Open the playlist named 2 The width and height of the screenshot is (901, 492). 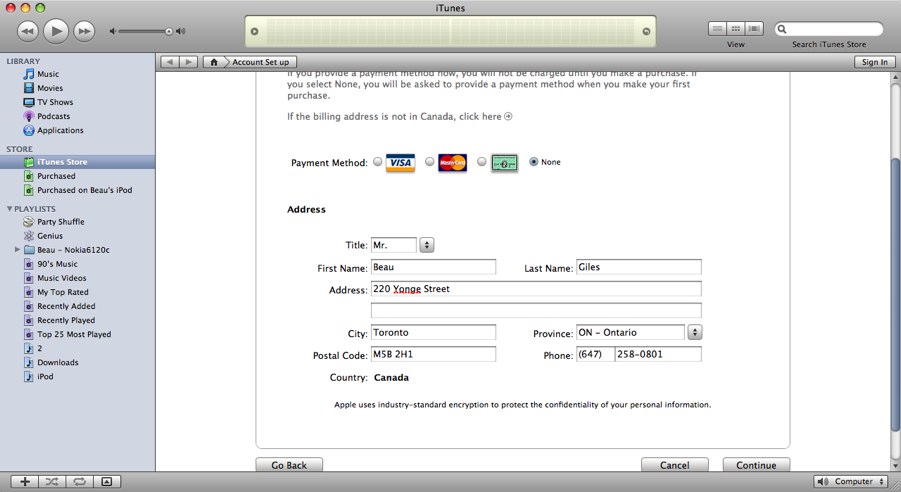[39, 348]
